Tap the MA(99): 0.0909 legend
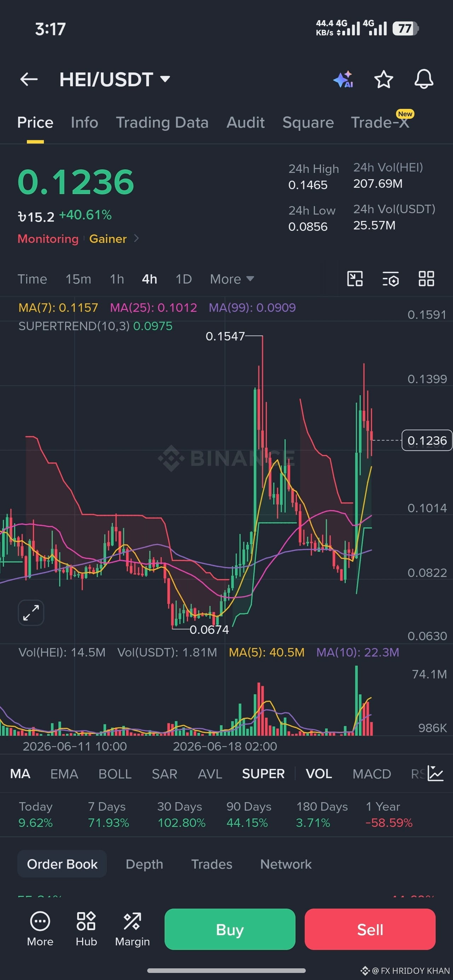Screen dimensions: 453x980 tap(252, 307)
